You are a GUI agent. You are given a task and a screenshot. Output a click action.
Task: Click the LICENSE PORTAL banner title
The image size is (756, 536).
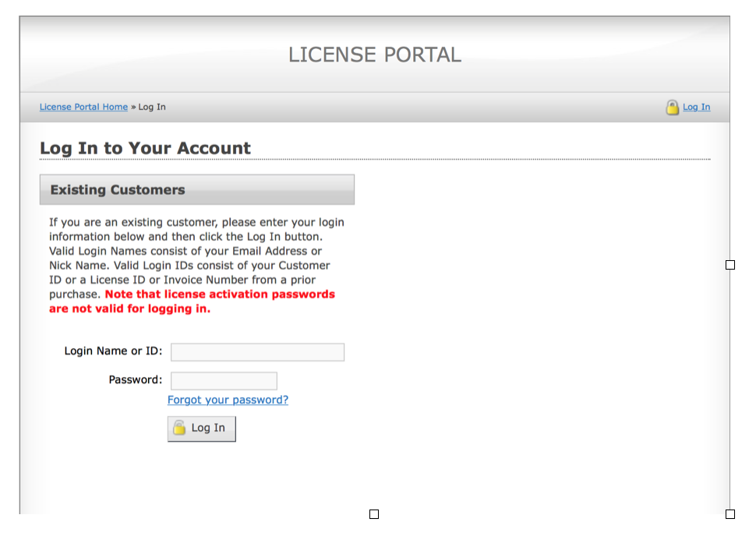(375, 55)
